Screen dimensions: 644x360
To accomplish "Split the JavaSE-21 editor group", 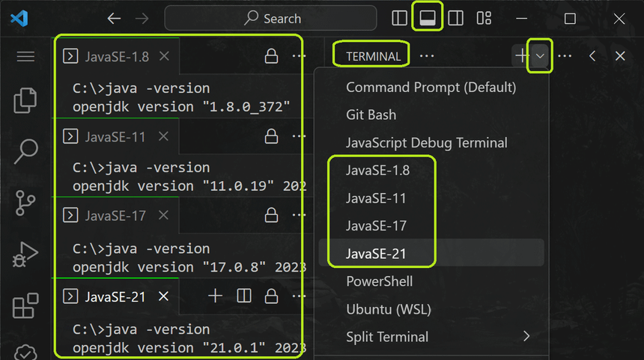I will click(244, 296).
